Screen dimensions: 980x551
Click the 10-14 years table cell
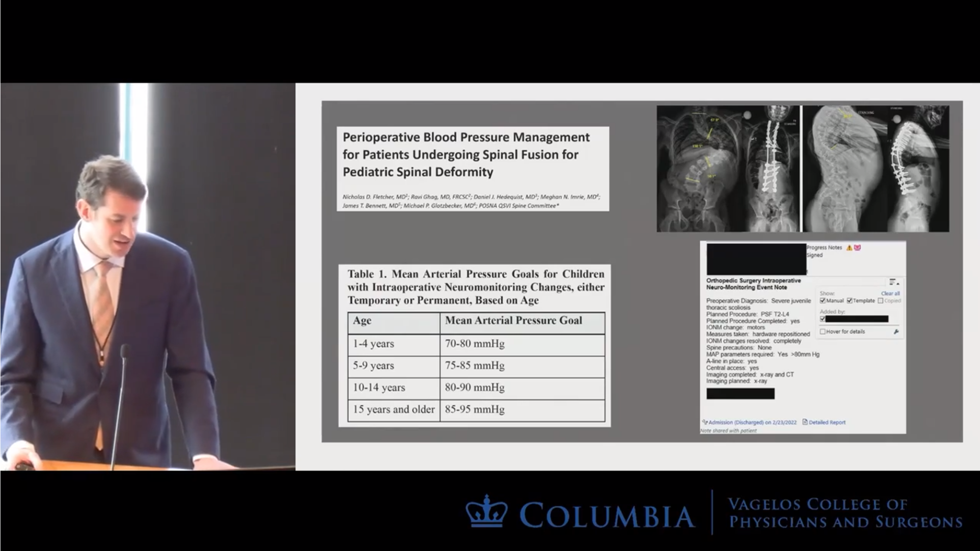(x=394, y=388)
